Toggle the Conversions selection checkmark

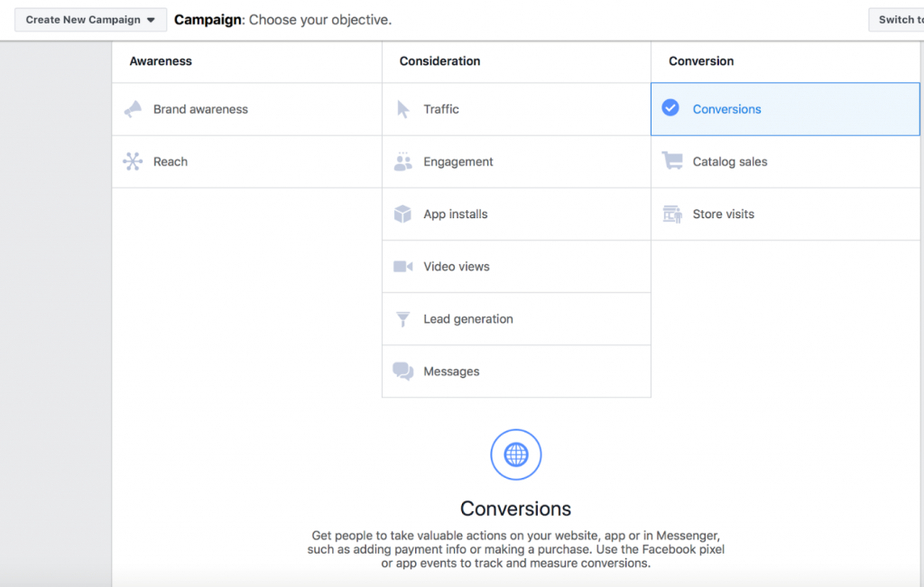coord(670,106)
